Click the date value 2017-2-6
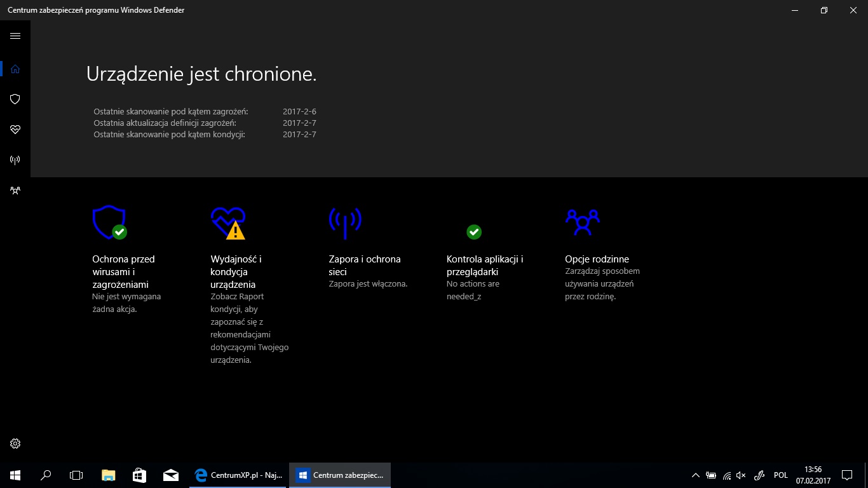 299,112
